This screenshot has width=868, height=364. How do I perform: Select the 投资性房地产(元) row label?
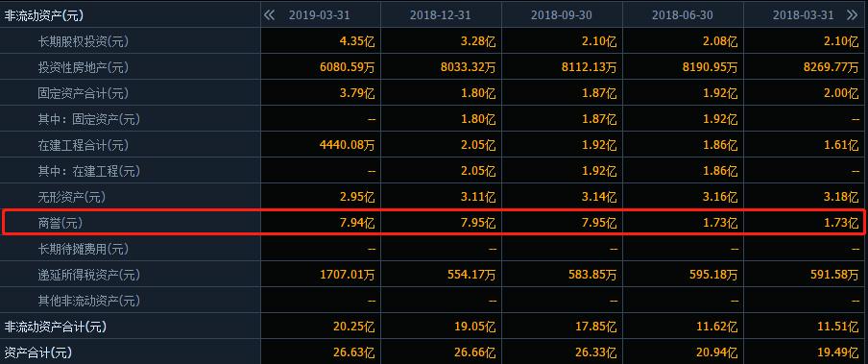[x=83, y=67]
